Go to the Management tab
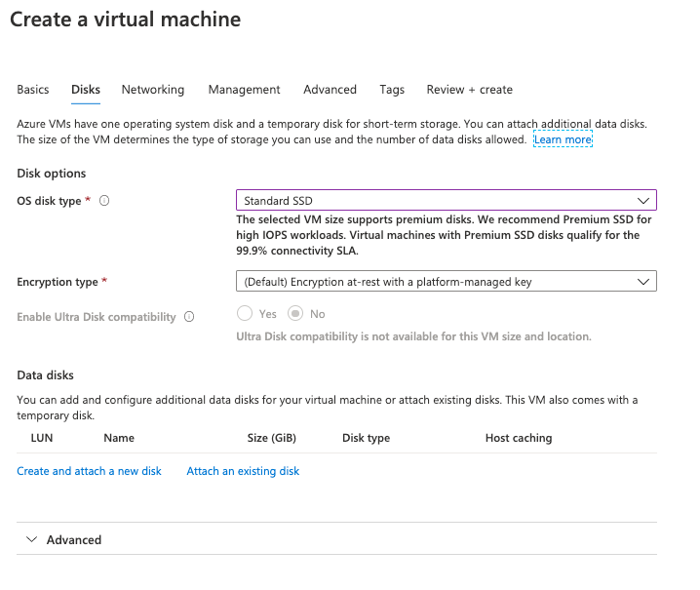700x590 pixels. 244,90
